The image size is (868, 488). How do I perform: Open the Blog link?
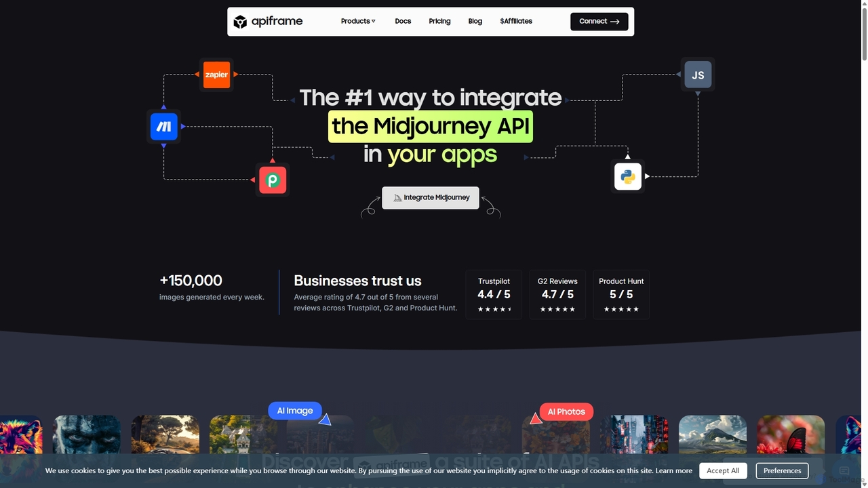(x=475, y=21)
